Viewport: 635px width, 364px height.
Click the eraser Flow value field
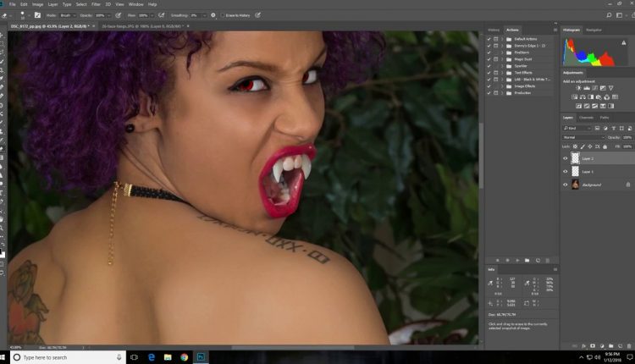pos(145,15)
